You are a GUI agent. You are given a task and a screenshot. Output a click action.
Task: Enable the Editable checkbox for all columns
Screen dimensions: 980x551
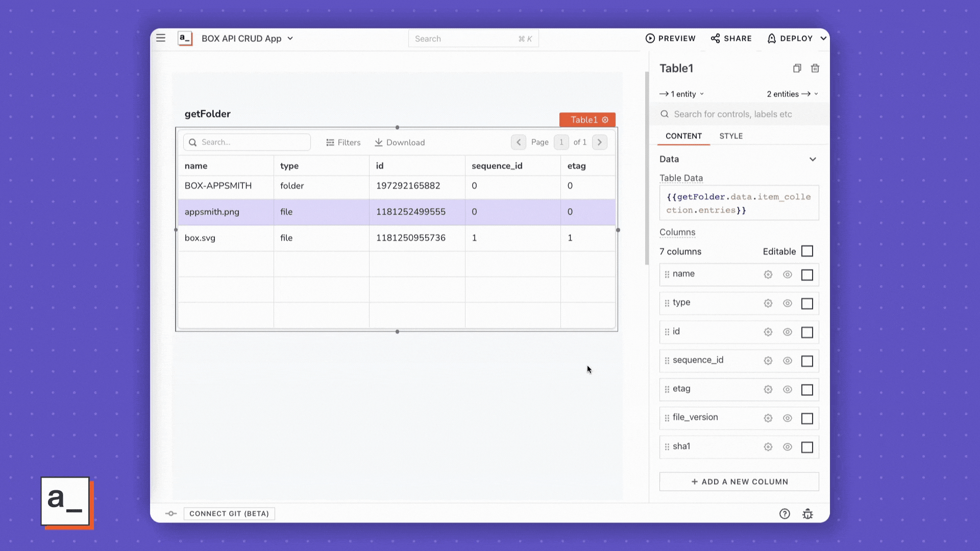pyautogui.click(x=807, y=252)
